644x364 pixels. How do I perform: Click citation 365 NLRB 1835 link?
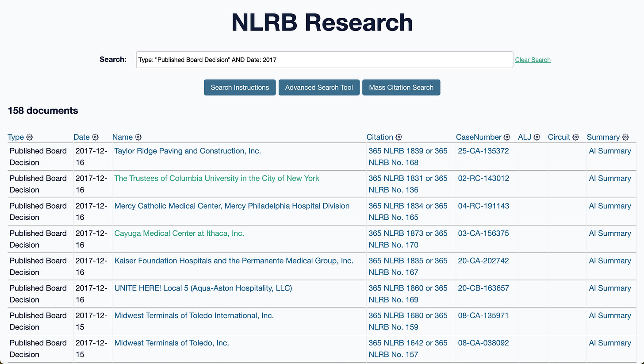point(408,266)
